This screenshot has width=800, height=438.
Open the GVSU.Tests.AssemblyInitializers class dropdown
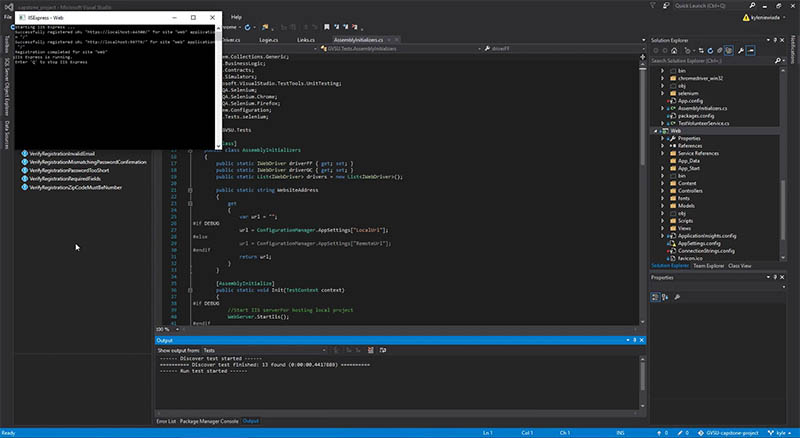(399, 48)
